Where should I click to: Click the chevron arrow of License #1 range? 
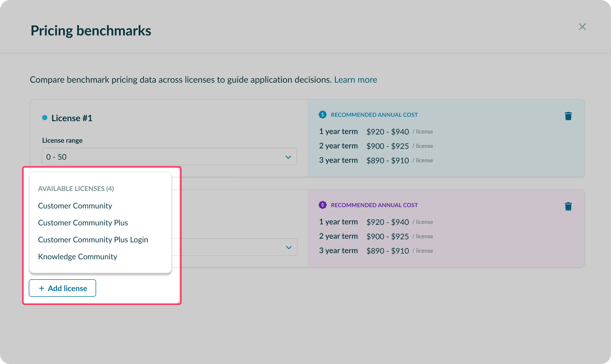click(x=288, y=157)
